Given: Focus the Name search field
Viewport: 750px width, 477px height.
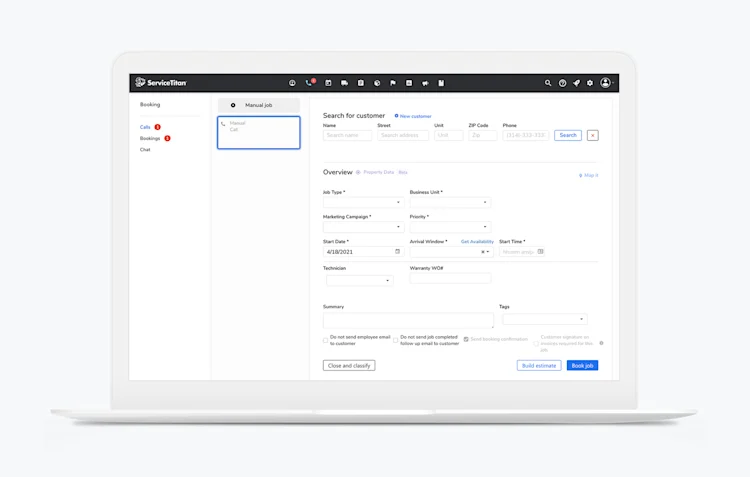Looking at the screenshot, I should [x=347, y=135].
